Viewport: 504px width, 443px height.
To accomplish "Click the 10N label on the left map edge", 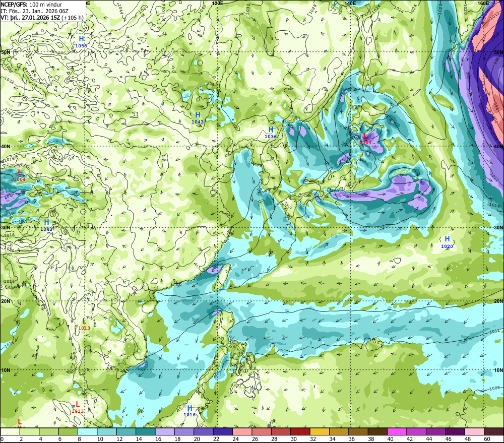I will click(x=6, y=370).
